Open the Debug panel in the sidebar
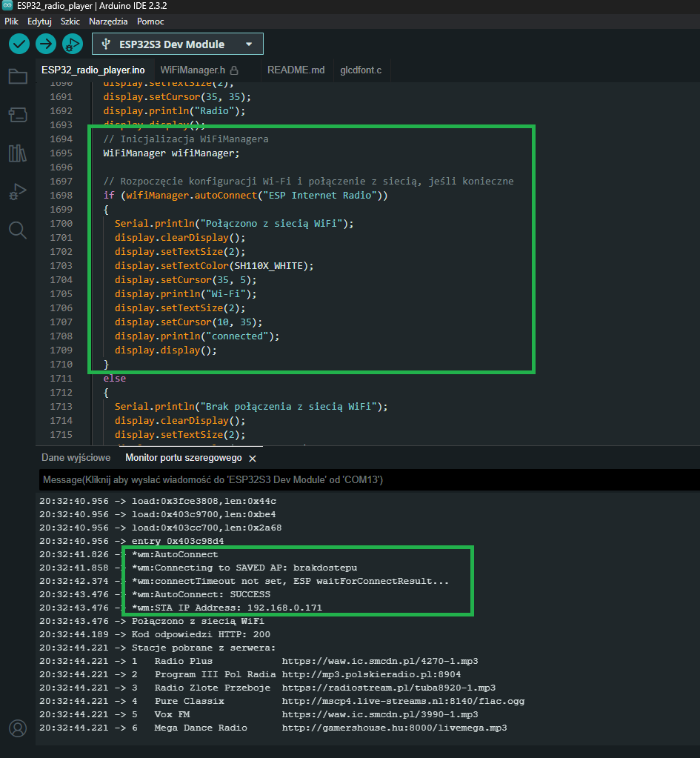Screen dimensions: 700x758 [x=18, y=192]
